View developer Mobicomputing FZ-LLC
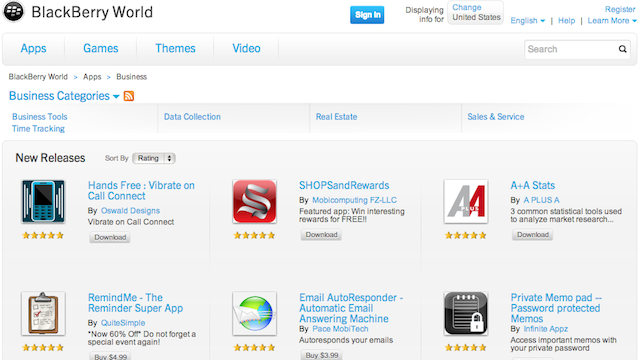The height and width of the screenshot is (360, 640). (x=354, y=200)
